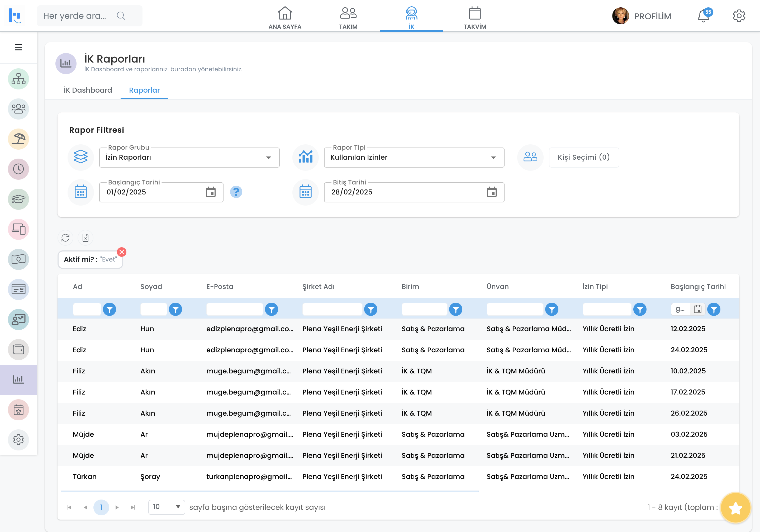The height and width of the screenshot is (532, 760).
Task: Expand the Rapor Grubu dropdown
Action: pyautogui.click(x=268, y=158)
